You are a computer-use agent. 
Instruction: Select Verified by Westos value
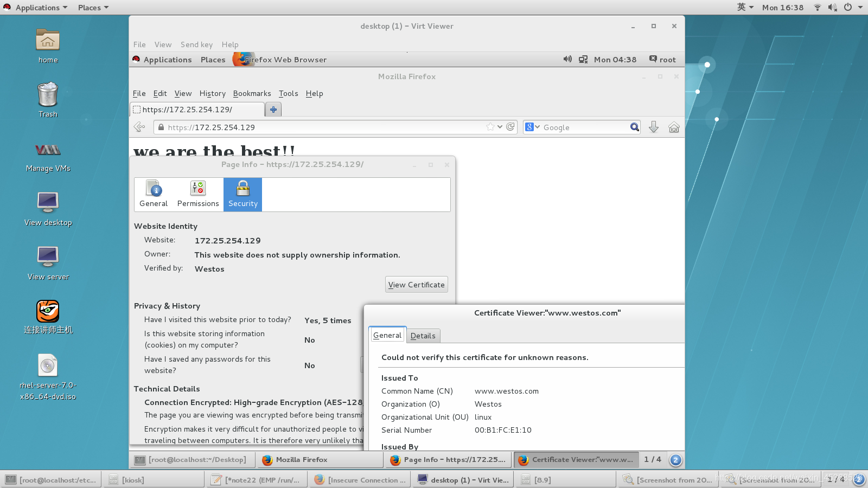coord(209,269)
